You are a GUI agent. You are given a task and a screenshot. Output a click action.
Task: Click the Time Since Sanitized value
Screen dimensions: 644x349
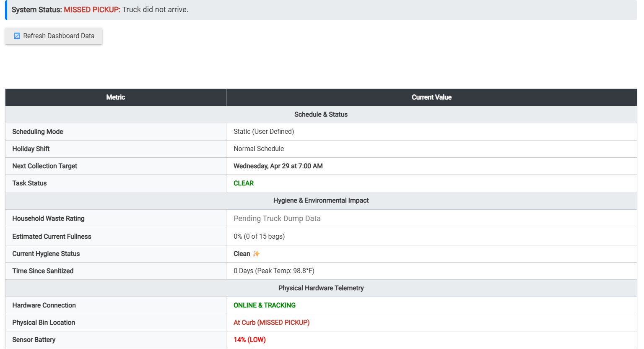pos(274,271)
